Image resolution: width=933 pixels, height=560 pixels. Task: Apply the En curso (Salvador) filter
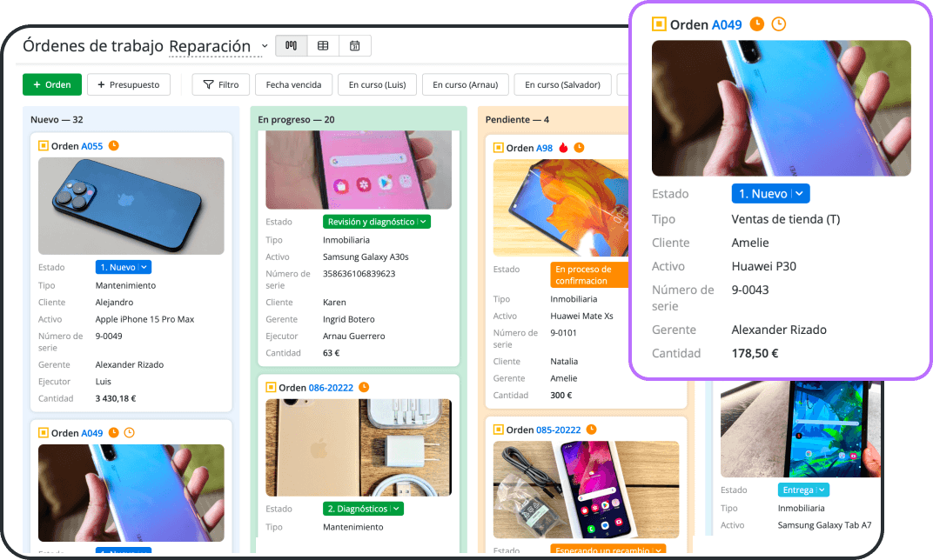tap(562, 84)
